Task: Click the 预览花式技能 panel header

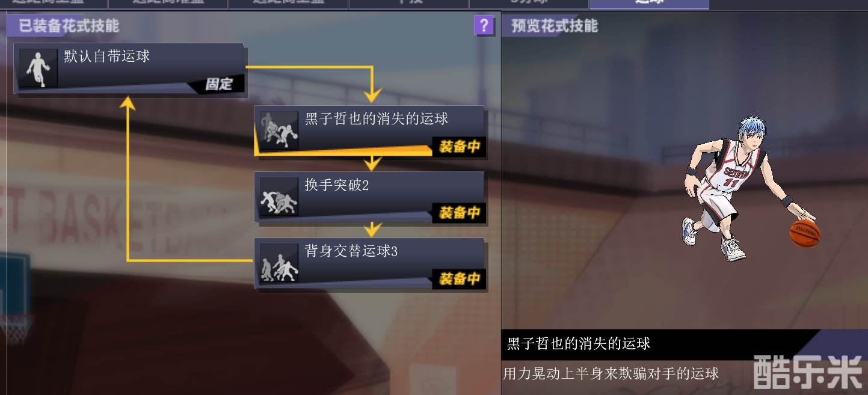Action: click(x=554, y=26)
